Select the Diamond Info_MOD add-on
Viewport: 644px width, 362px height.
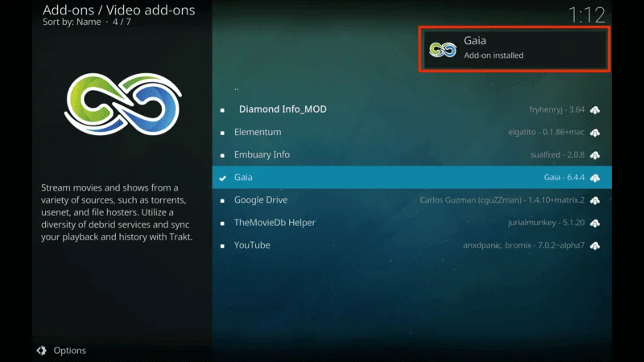[x=411, y=109]
